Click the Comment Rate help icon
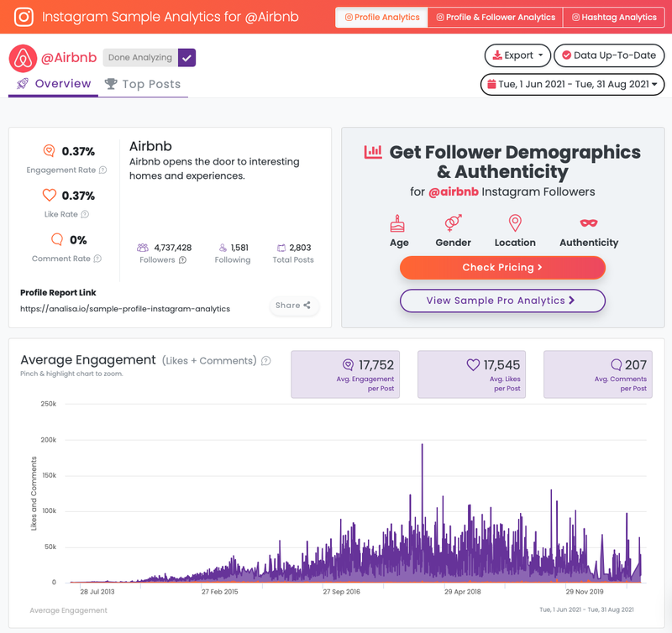Screen dimensions: 672x633 tap(97, 259)
